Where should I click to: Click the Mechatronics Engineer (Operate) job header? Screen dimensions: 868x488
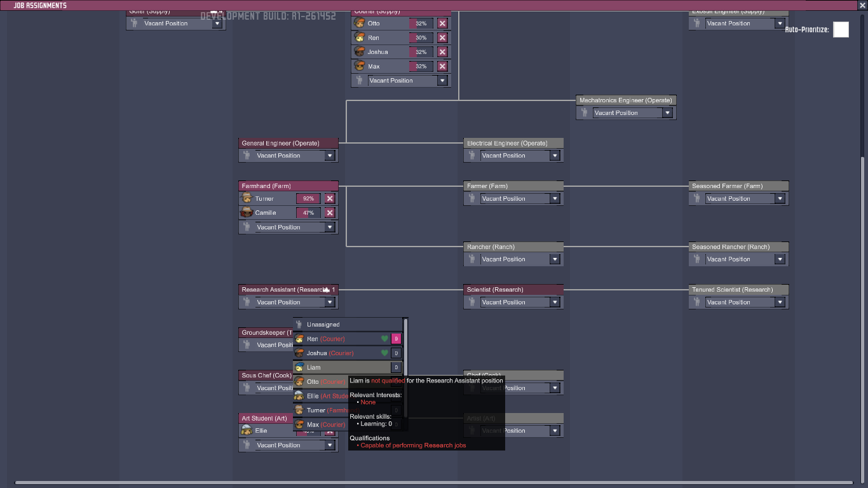[626, 100]
